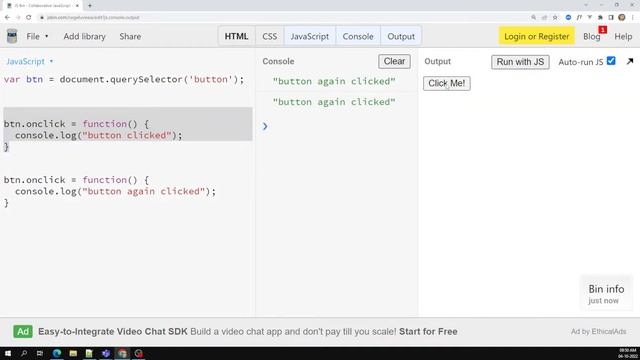Click second "button again clicked" console line

click(334, 102)
